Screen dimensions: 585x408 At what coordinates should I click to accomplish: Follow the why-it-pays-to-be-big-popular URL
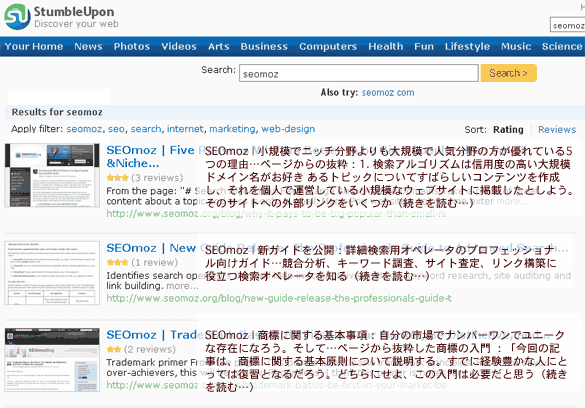276,214
